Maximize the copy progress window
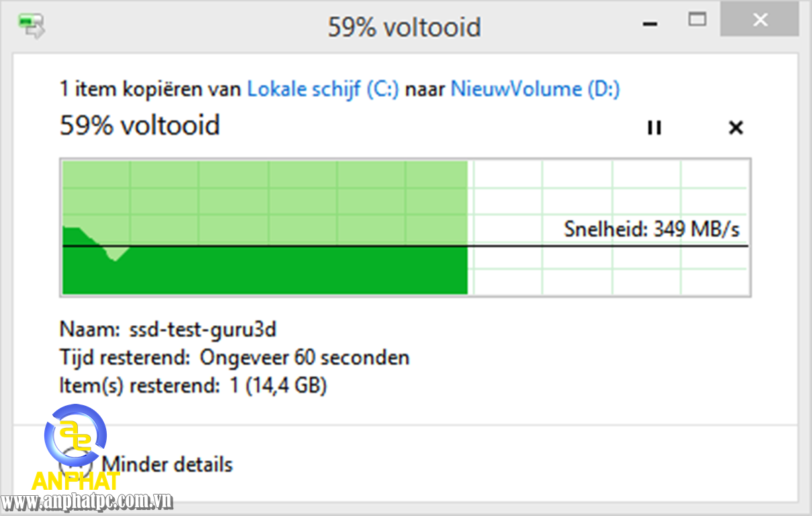The height and width of the screenshot is (516, 812). tap(698, 19)
